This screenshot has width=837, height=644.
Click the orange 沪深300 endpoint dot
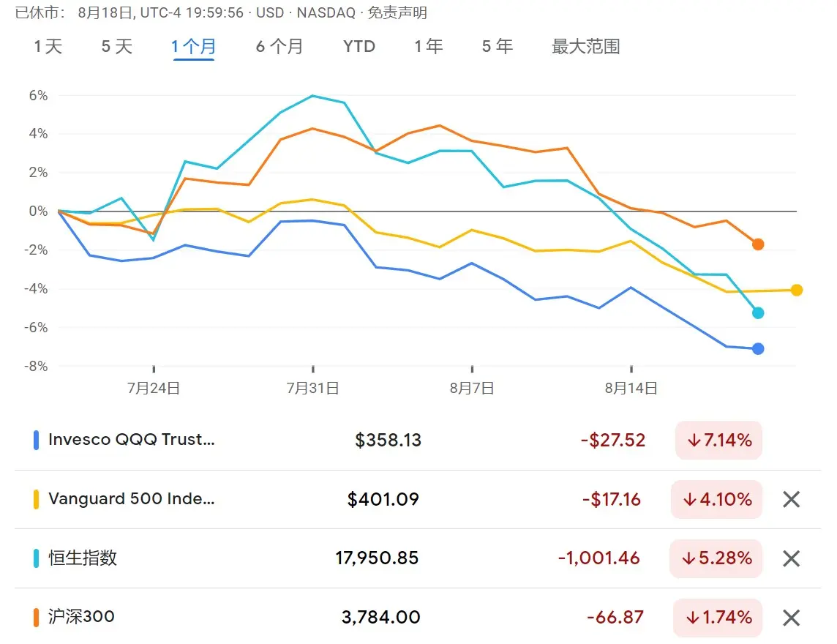(x=757, y=244)
